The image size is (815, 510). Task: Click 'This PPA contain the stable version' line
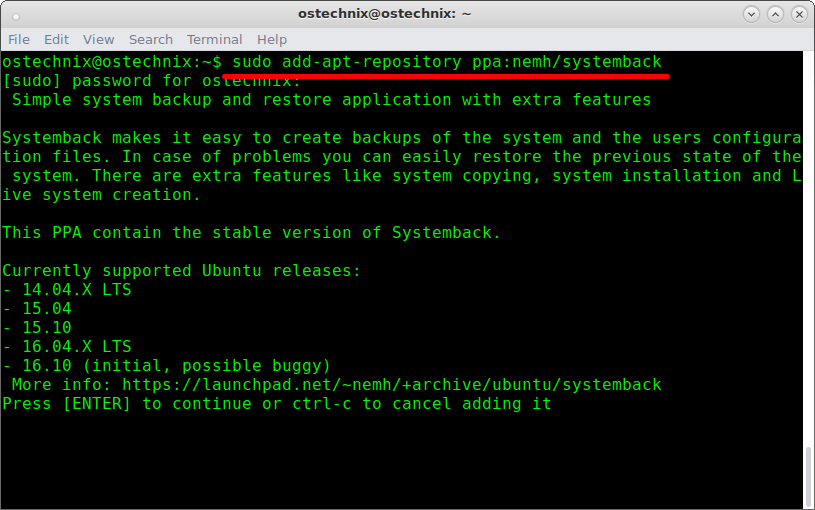[x=251, y=232]
